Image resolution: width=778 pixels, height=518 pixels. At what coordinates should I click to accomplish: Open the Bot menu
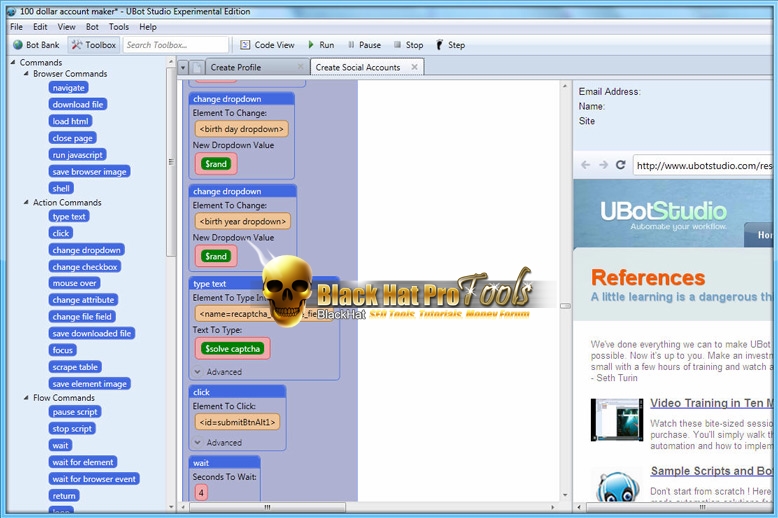(x=92, y=27)
